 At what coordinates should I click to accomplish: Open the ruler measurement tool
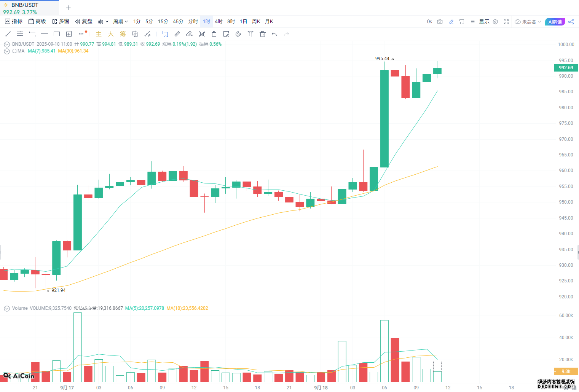click(x=177, y=34)
